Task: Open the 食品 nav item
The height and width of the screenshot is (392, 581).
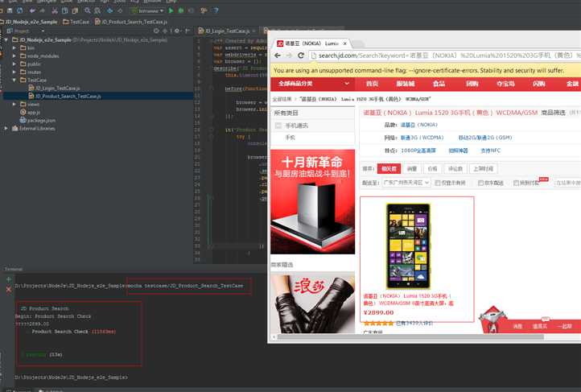Action: pyautogui.click(x=439, y=84)
